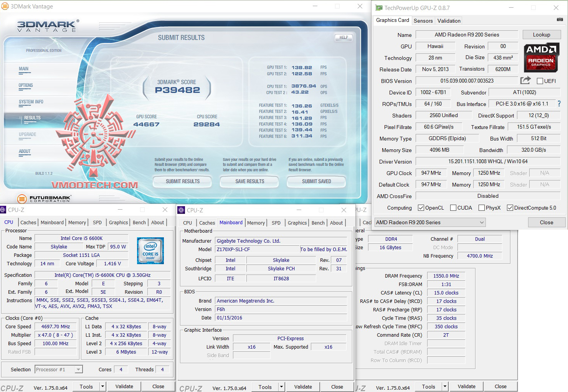568x392 pixels.
Task: Click the Driver Version field in GPU-Z
Action: point(488,162)
